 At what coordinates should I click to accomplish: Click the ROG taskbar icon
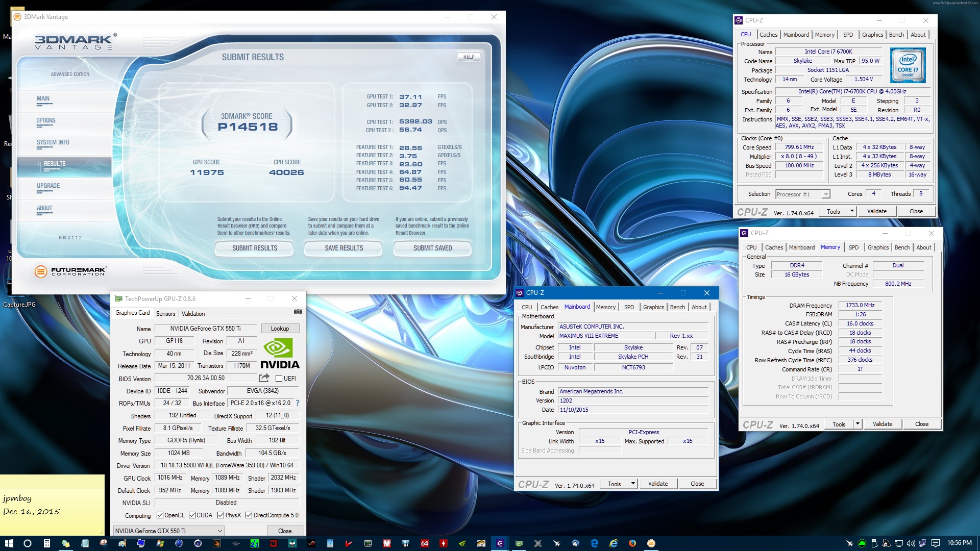(x=311, y=543)
